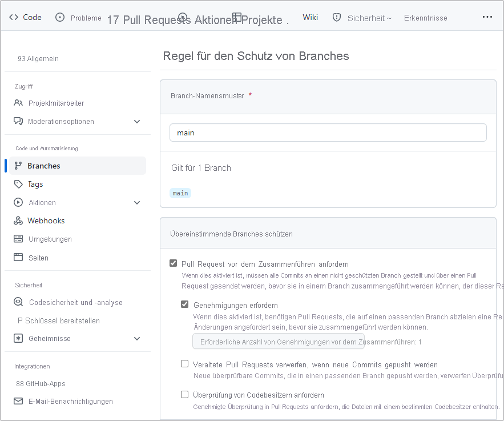
Task: Click the Aktionen play icon in sidebar
Action: coord(18,202)
